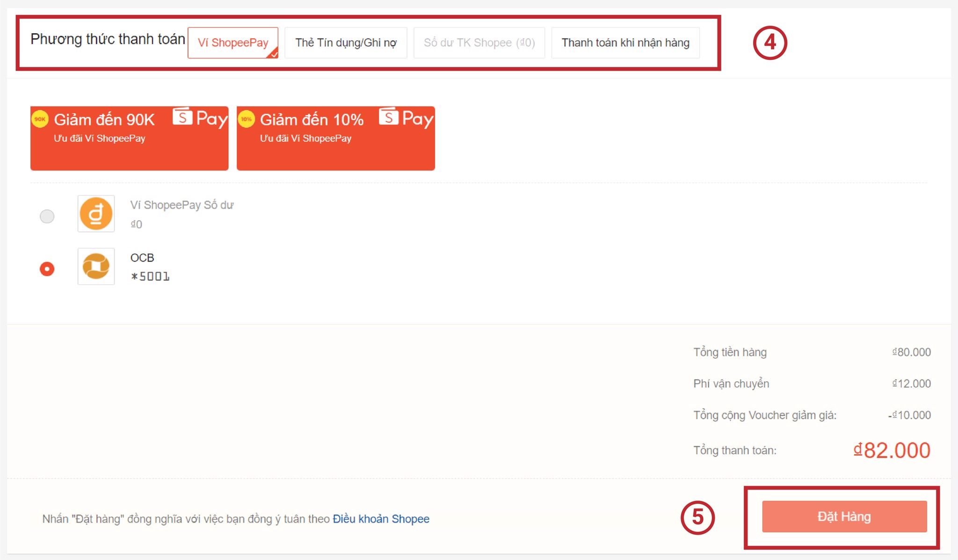Select the Ví ShopeePay Số dư radio button

pyautogui.click(x=47, y=216)
